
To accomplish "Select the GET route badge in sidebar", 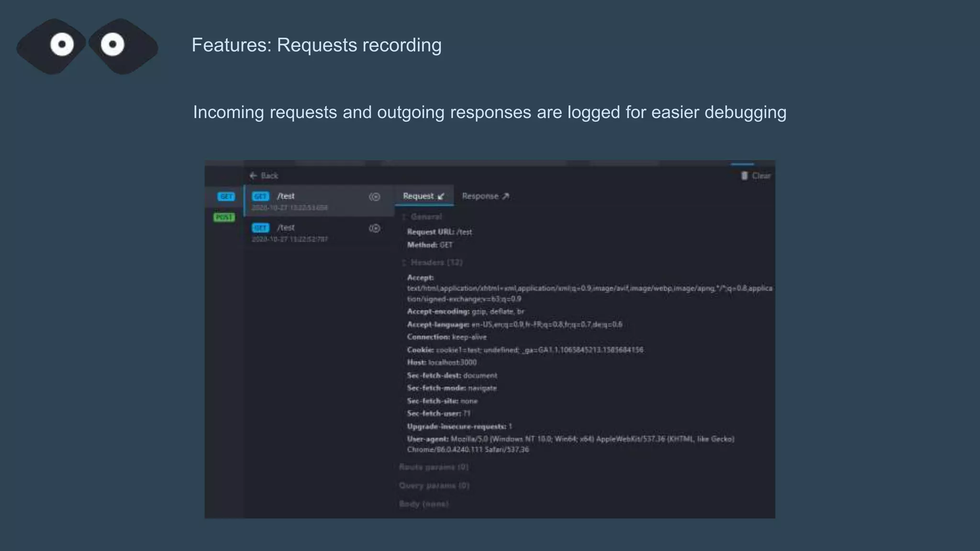I will pyautogui.click(x=226, y=197).
